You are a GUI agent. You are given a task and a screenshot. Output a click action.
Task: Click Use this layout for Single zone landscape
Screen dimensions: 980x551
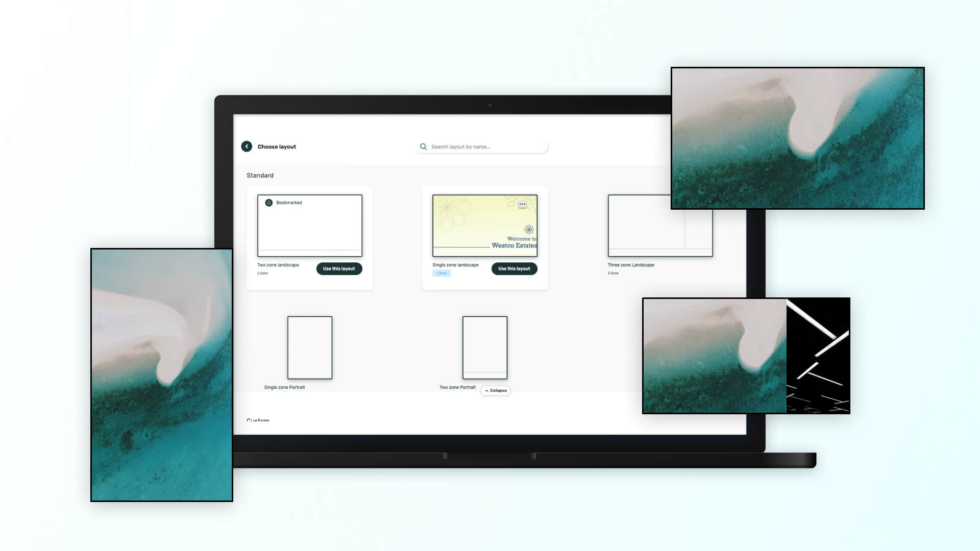[514, 268]
